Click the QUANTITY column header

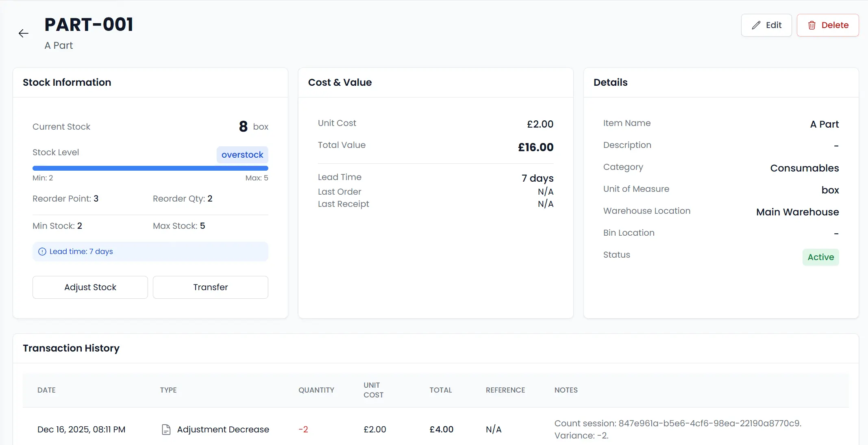coord(316,390)
